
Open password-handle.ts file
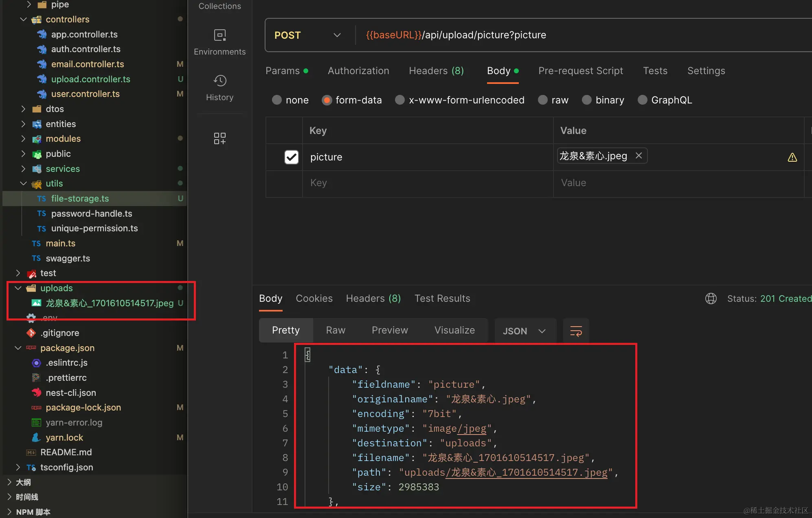click(92, 213)
